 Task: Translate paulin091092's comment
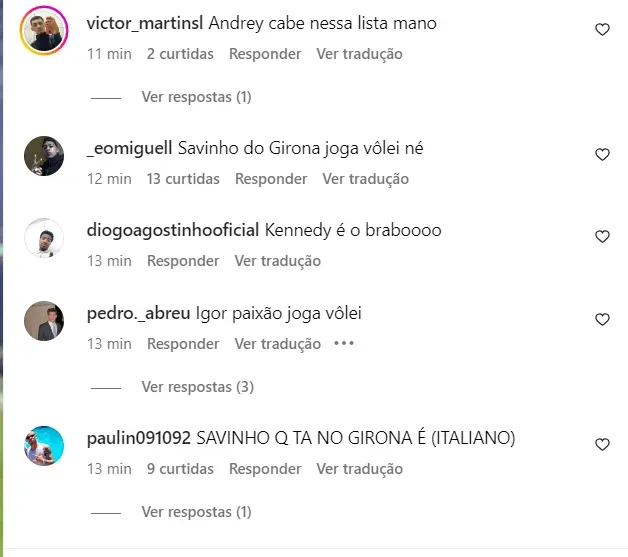359,469
